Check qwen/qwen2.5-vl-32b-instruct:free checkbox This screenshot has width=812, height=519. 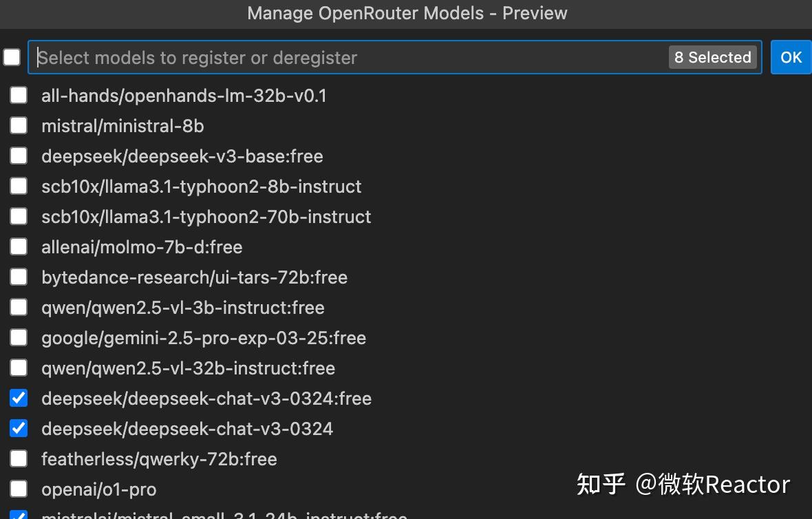pos(19,368)
